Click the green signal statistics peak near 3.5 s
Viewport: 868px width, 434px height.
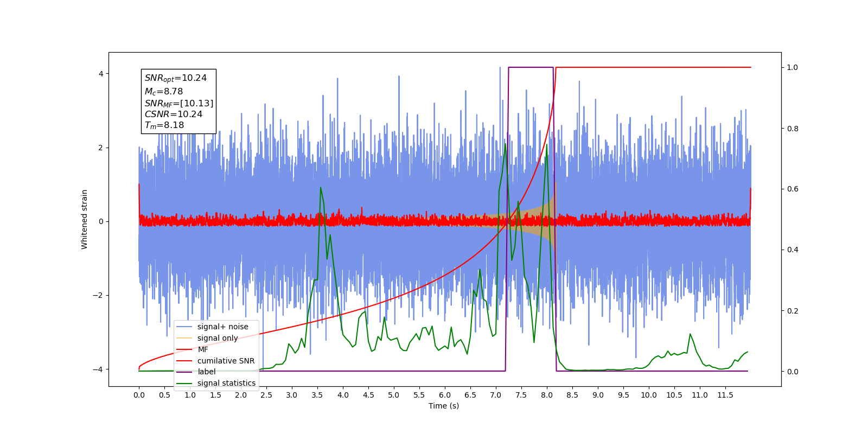tap(321, 188)
